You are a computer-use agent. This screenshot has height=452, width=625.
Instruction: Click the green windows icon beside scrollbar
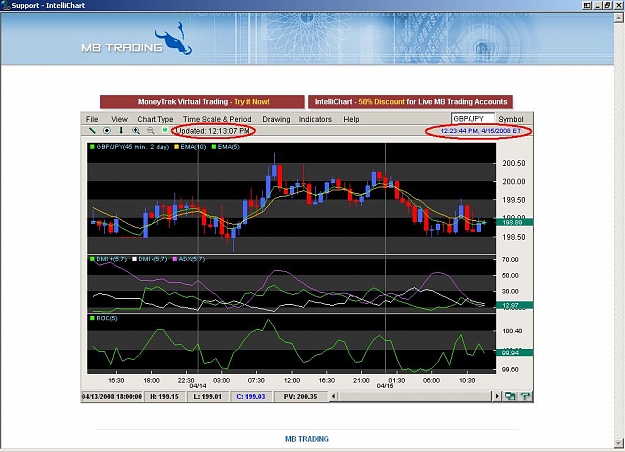510,396
